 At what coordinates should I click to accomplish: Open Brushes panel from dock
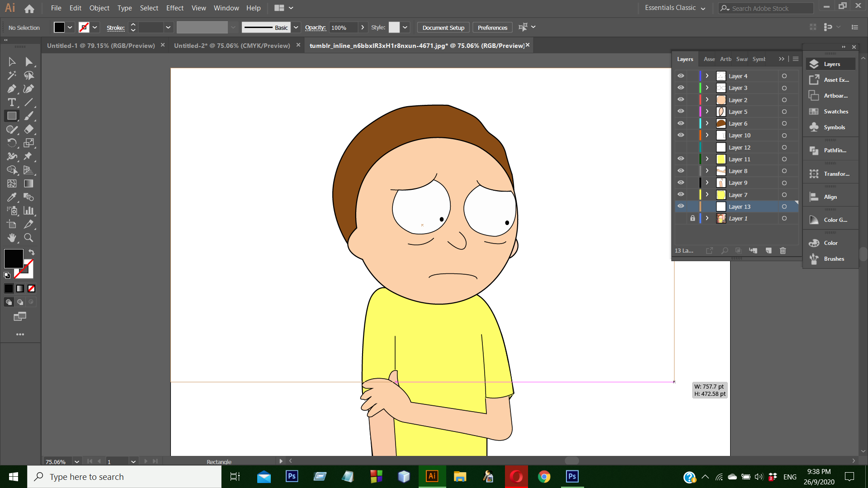click(x=830, y=259)
